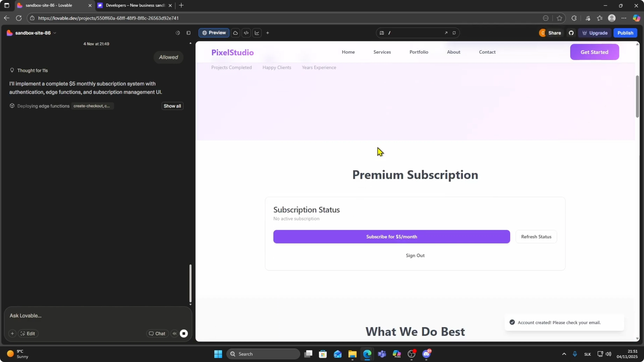The height and width of the screenshot is (362, 644).
Task: Open the Edge profile avatar
Action: (x=612, y=18)
